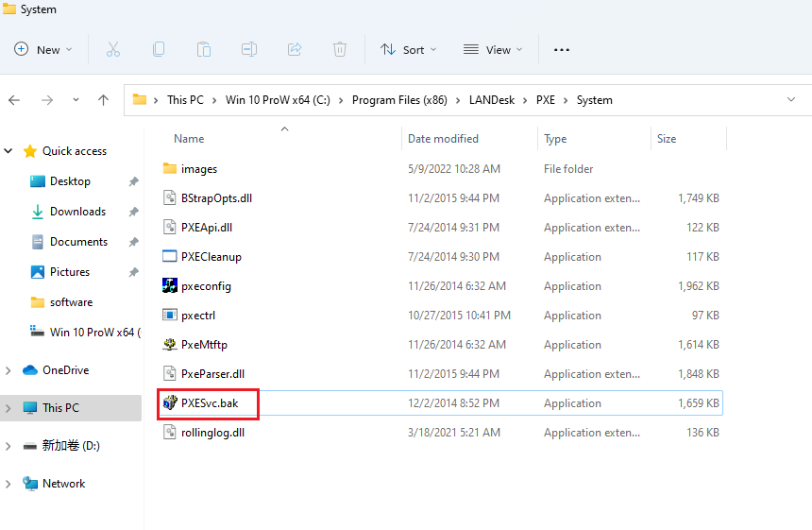812x530 pixels.
Task: Select Pictures in Quick access
Action: pyautogui.click(x=70, y=271)
